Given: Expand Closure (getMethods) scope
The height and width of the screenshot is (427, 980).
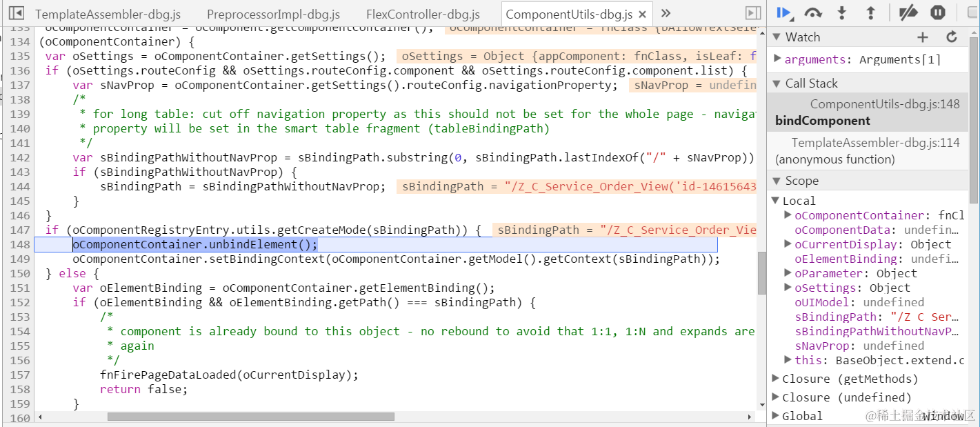Looking at the screenshot, I should click(x=777, y=379).
